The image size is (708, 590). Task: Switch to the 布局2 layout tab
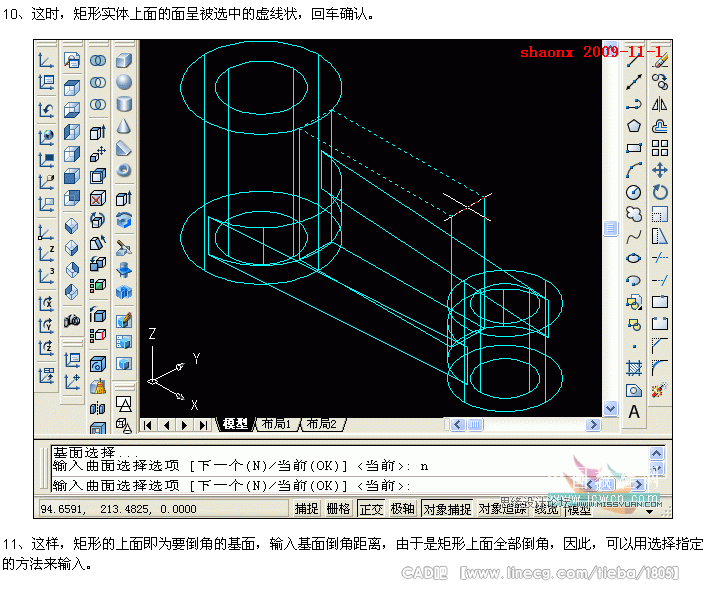coord(321,424)
